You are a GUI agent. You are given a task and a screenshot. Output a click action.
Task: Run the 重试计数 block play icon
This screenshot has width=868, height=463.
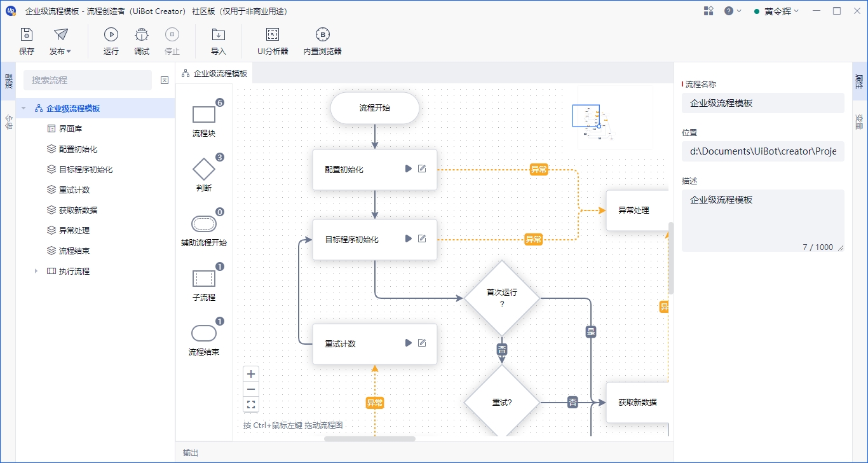409,343
